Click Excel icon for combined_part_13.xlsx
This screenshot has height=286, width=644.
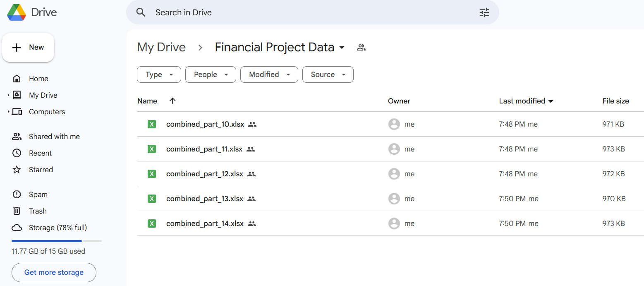tap(152, 199)
